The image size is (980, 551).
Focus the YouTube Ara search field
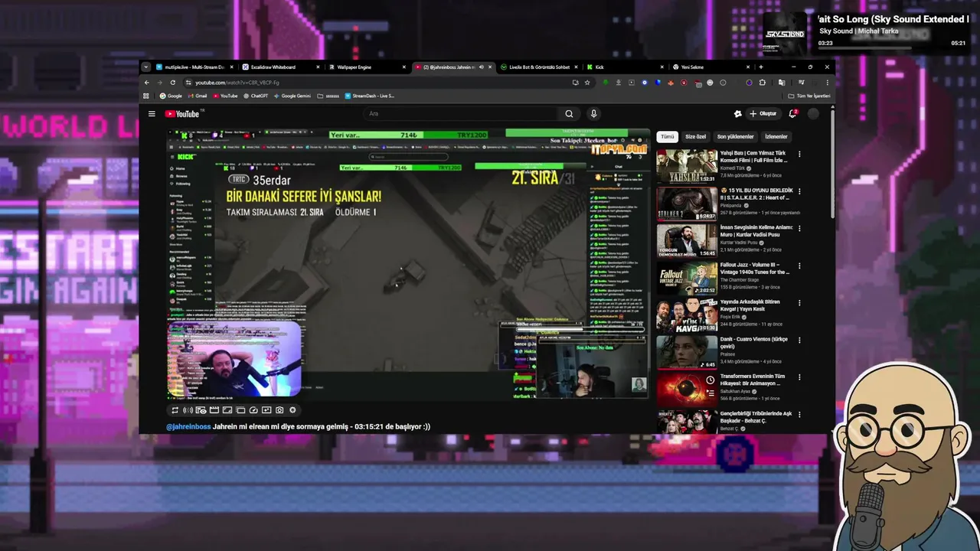462,114
